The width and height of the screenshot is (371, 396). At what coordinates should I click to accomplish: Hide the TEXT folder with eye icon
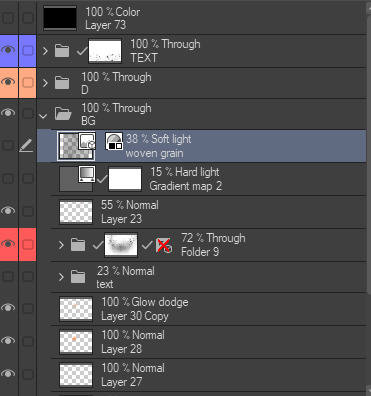point(8,50)
